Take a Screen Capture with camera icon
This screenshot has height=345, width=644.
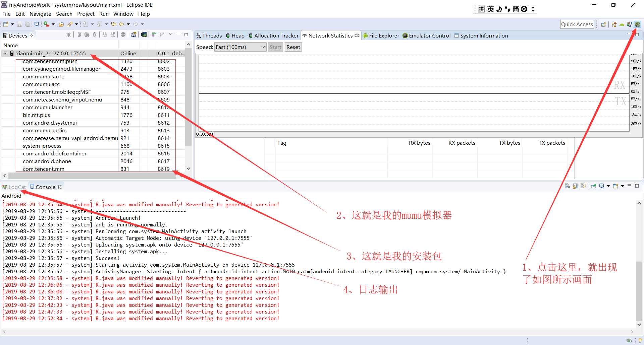tap(133, 35)
